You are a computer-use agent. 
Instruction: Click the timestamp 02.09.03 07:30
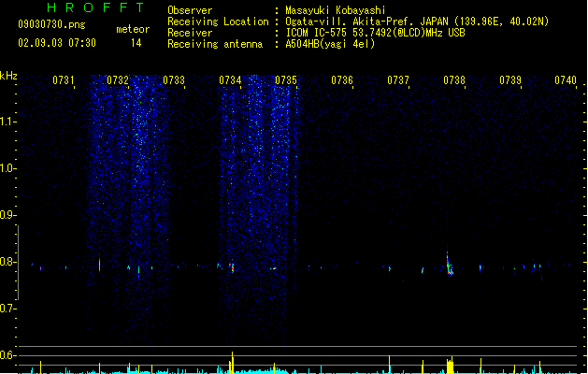[x=57, y=43]
